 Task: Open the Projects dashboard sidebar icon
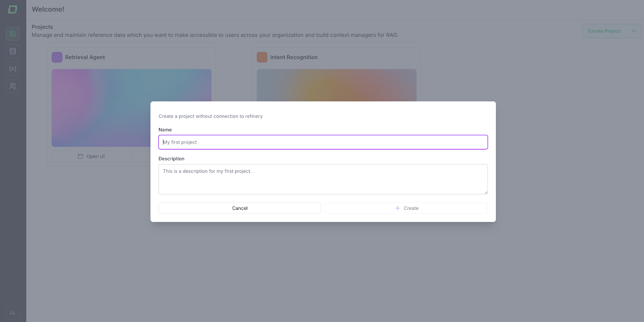tap(13, 34)
